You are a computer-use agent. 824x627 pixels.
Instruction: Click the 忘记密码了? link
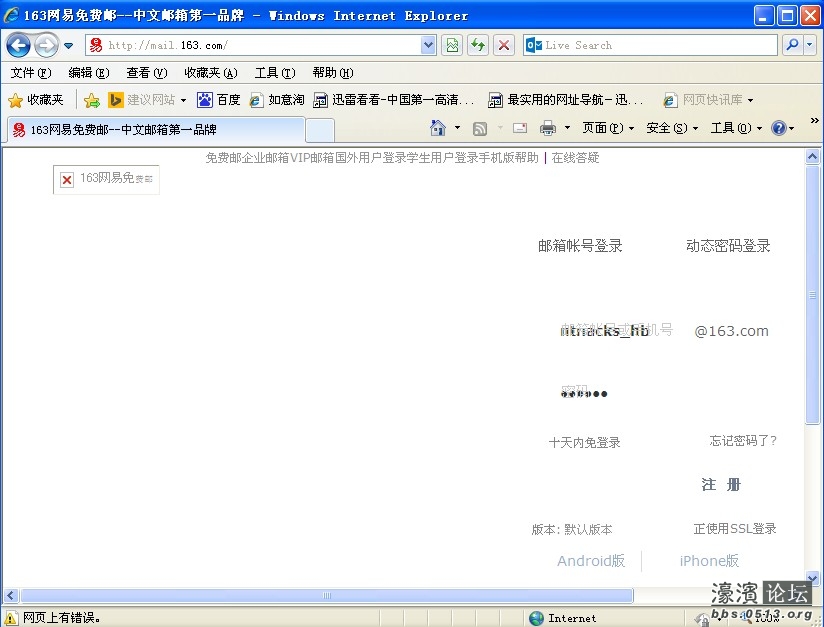coord(743,441)
